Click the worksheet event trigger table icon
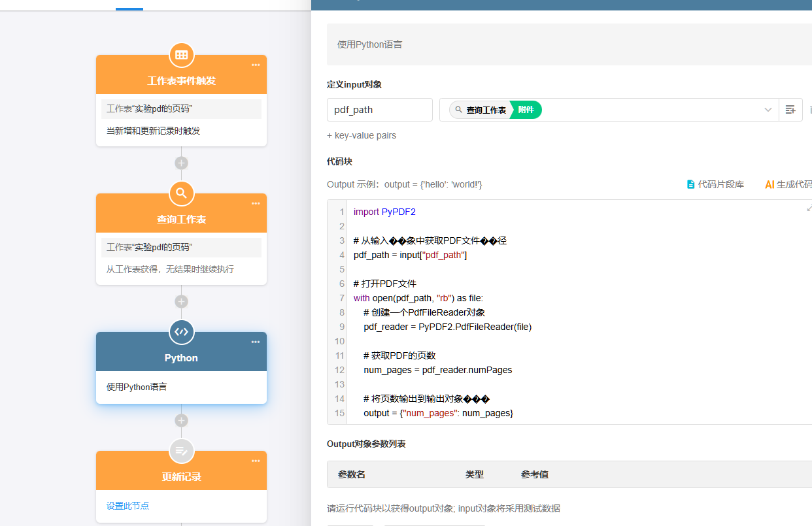The image size is (812, 526). 182,55
